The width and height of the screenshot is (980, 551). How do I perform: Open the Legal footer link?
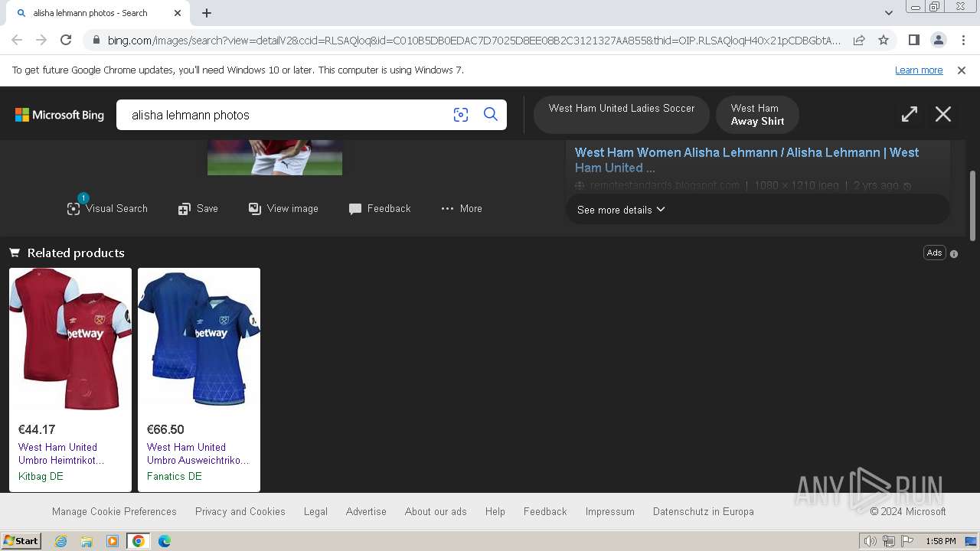click(315, 511)
